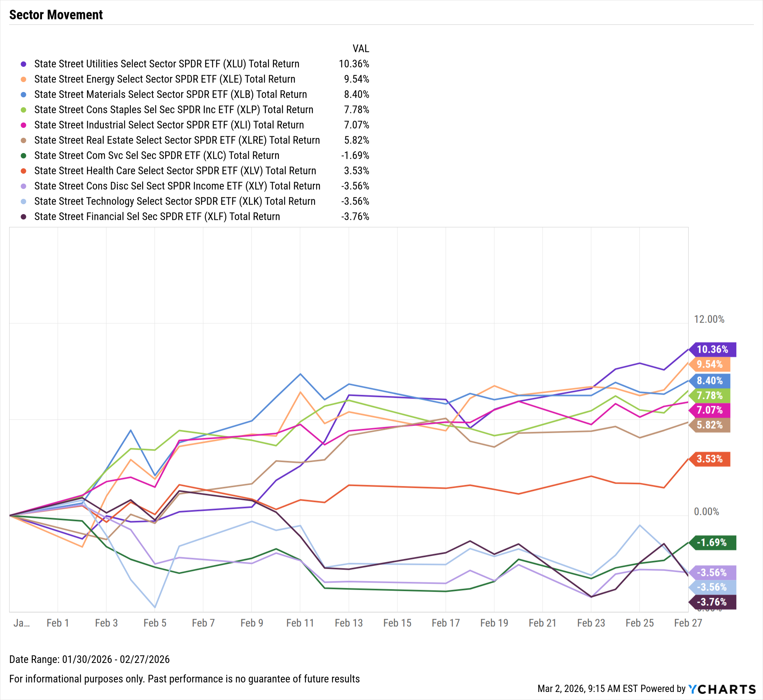Viewport: 763px width, 700px height.
Task: Click the blue XLB legend dot
Action: coord(23,95)
